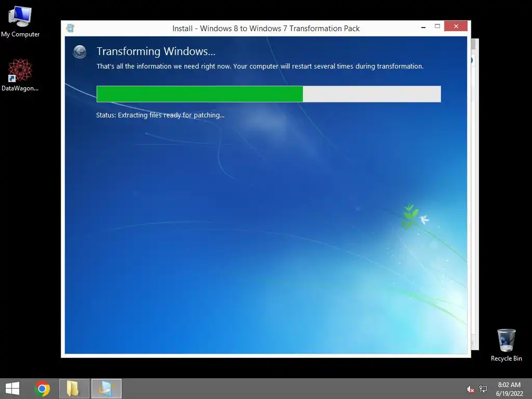
Task: Open File Explorer folder on taskbar
Action: [x=74, y=389]
